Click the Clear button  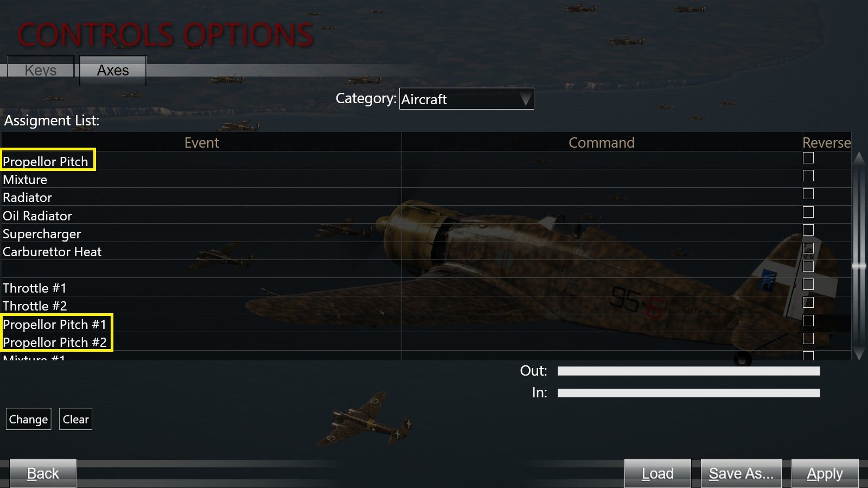pyautogui.click(x=75, y=419)
